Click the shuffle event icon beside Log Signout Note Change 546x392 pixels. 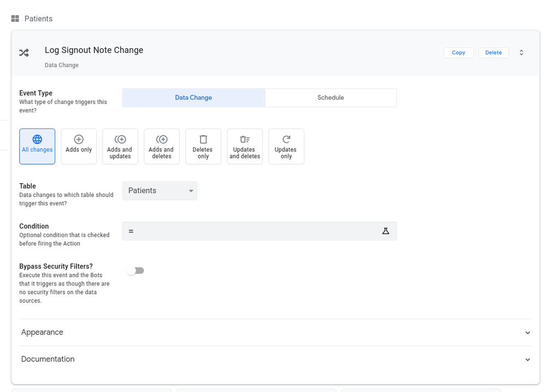coord(24,52)
